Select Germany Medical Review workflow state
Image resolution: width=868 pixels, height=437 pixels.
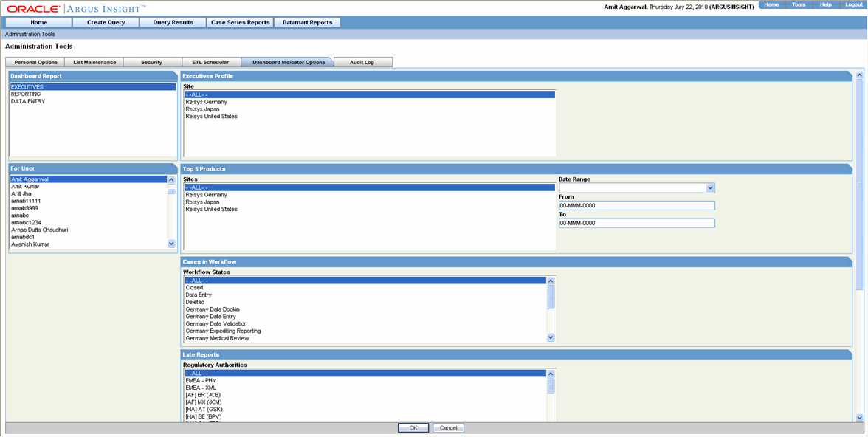click(x=365, y=338)
